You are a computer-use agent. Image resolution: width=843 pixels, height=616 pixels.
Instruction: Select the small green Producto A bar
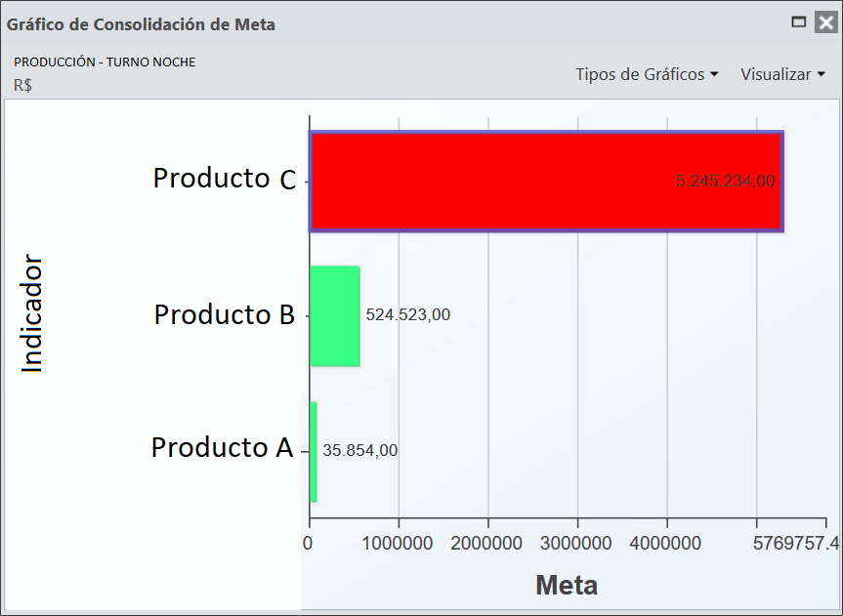[x=314, y=452]
